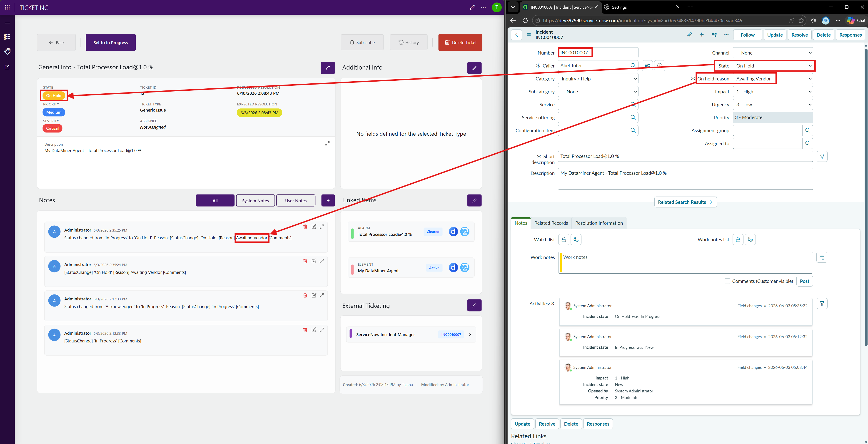This screenshot has width=868, height=444.
Task: Click Post to submit work note
Action: 804,281
